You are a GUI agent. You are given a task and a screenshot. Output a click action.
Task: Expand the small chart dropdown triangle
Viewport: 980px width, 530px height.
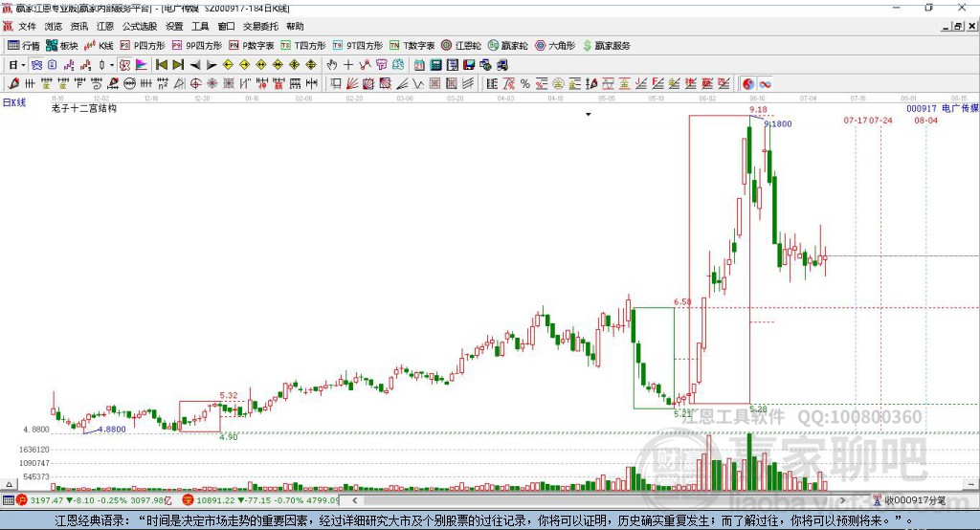click(589, 115)
